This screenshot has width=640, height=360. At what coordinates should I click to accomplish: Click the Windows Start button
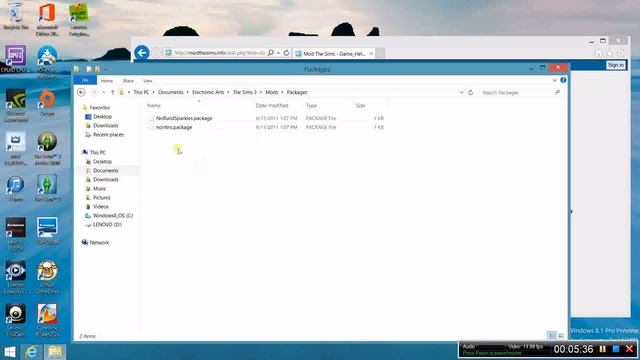tap(10, 352)
